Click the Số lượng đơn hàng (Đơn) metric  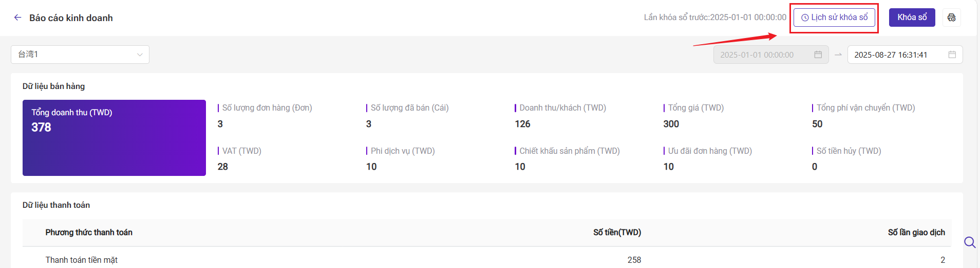pos(267,108)
